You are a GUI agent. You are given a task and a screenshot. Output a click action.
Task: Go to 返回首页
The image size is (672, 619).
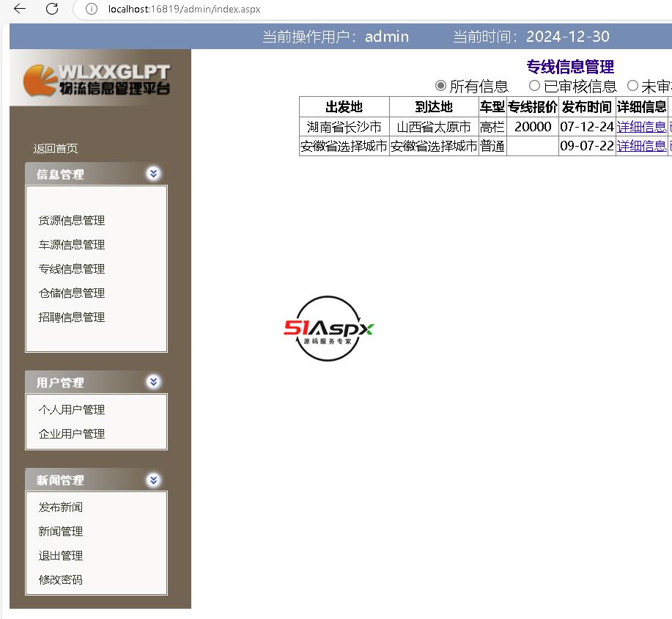56,148
